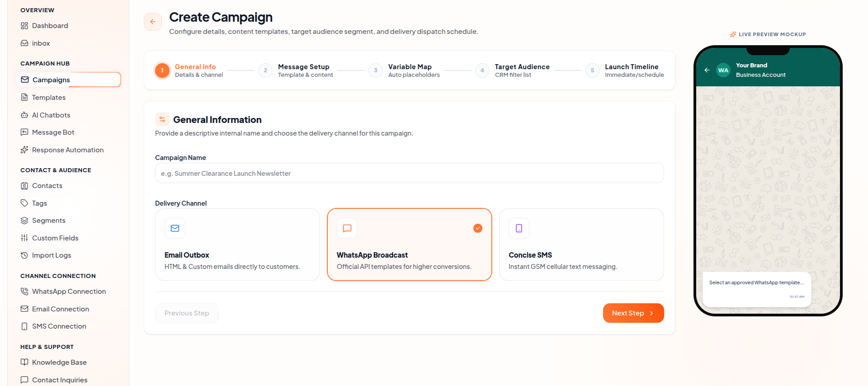Click the orange checkmark on WhatsApp Broadcast
Viewport: 868px width, 386px height.
[478, 228]
